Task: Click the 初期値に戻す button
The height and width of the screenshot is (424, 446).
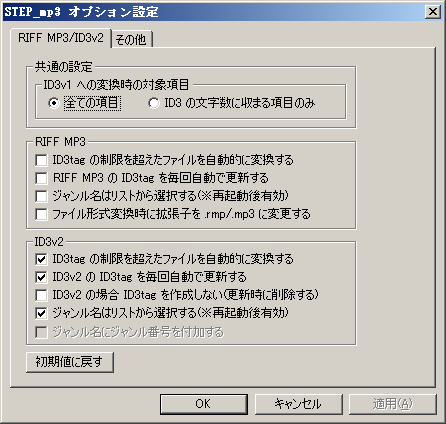Action: pos(70,362)
